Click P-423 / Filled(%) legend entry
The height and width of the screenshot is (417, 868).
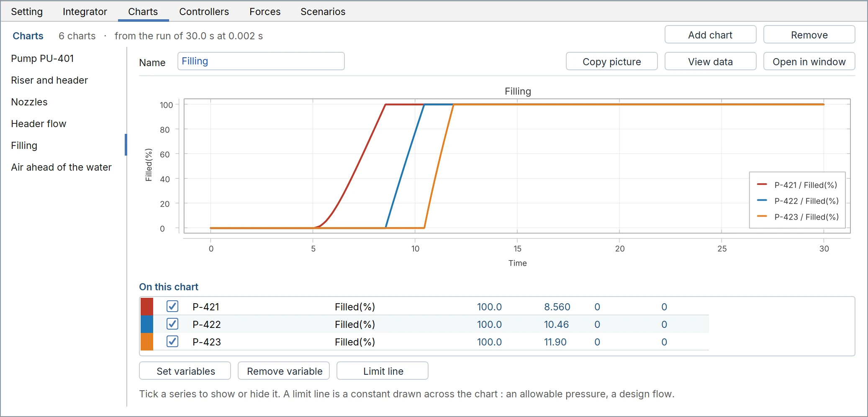click(x=798, y=217)
